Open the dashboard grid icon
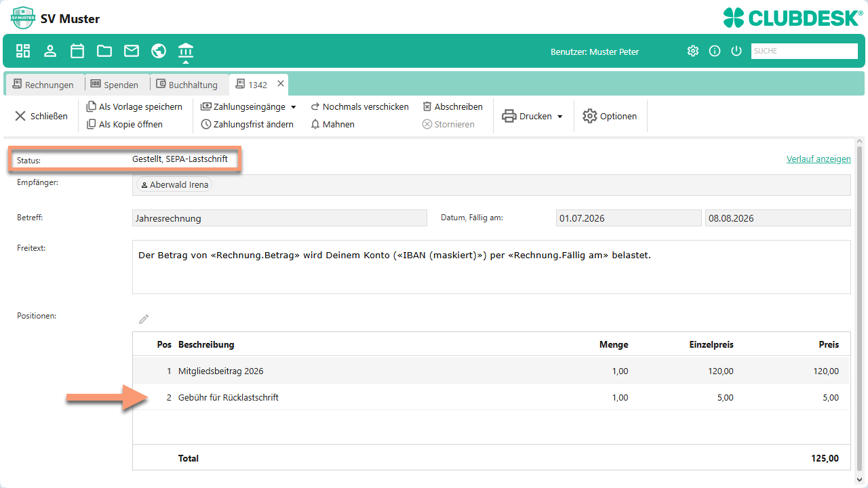The width and height of the screenshot is (868, 488). click(24, 51)
